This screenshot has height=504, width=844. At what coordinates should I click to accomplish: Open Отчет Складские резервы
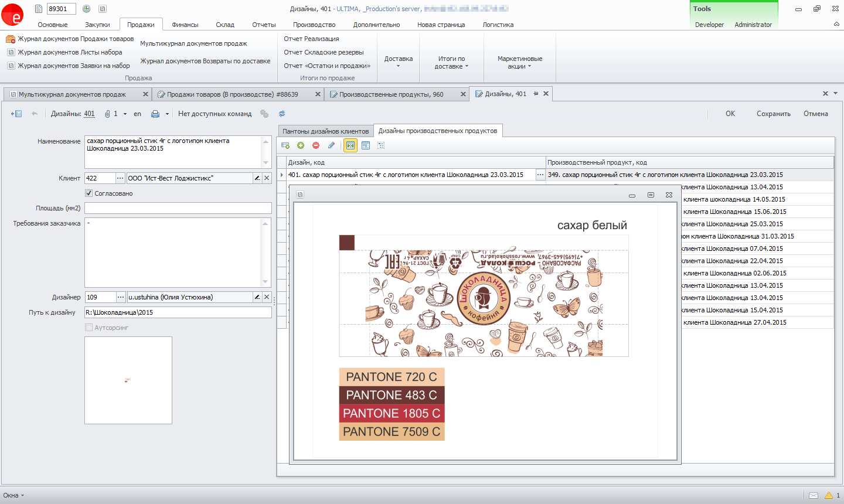pyautogui.click(x=324, y=52)
